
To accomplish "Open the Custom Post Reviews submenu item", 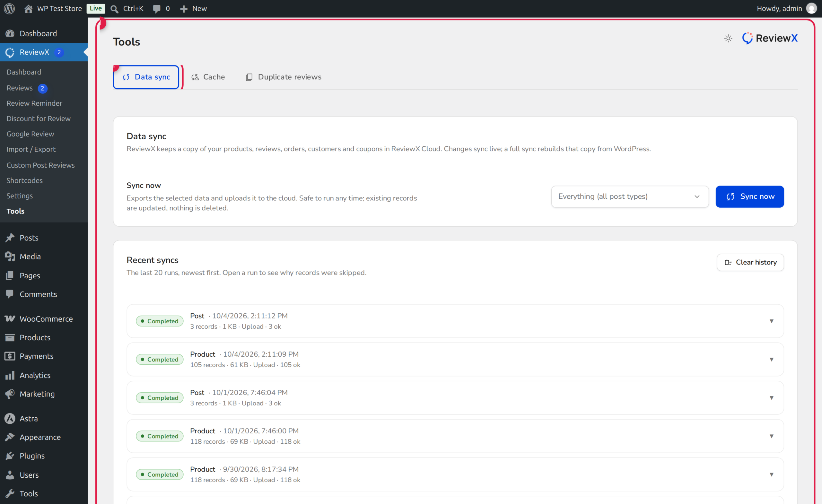I will [44, 165].
